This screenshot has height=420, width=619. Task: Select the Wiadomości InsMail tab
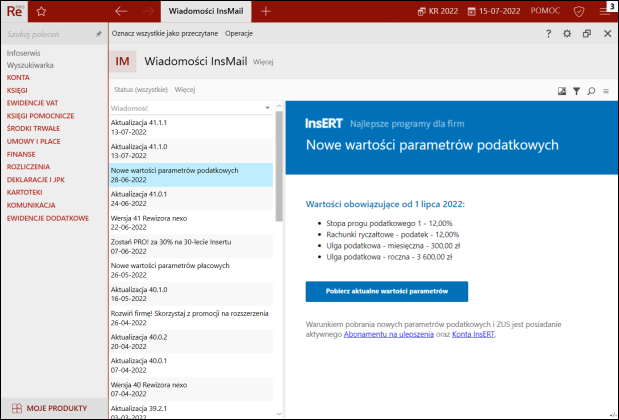pyautogui.click(x=206, y=11)
